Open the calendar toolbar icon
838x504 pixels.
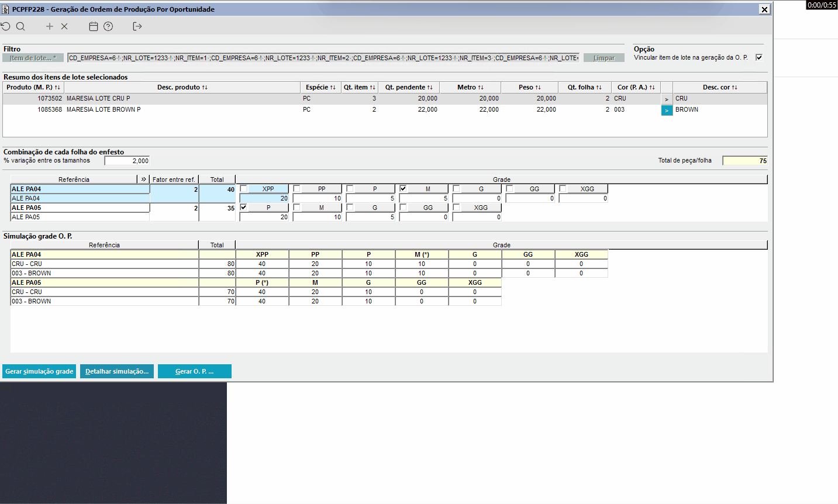click(x=94, y=26)
